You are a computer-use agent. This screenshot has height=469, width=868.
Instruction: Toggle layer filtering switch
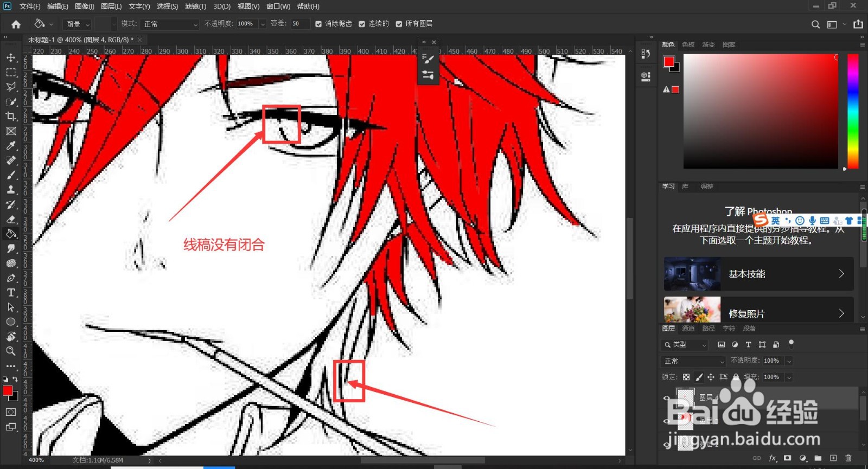pos(791,343)
